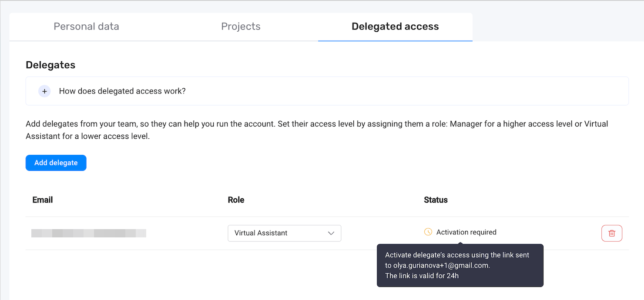This screenshot has height=300, width=644.
Task: Open the Projects tab
Action: (x=241, y=26)
